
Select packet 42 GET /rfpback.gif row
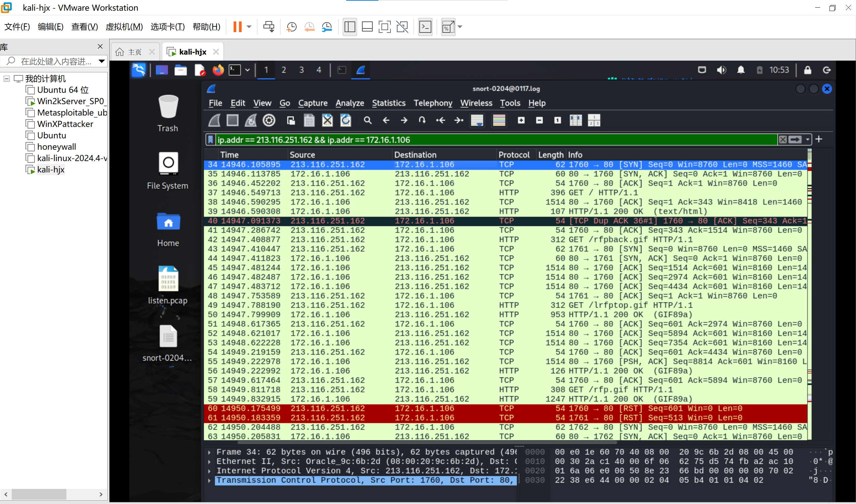[505, 239]
